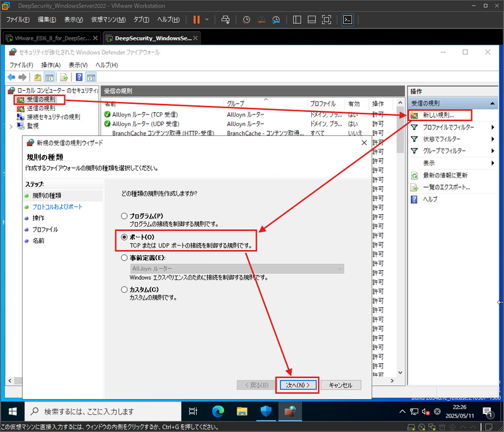Sort rules by the プロファイル column header

326,103
